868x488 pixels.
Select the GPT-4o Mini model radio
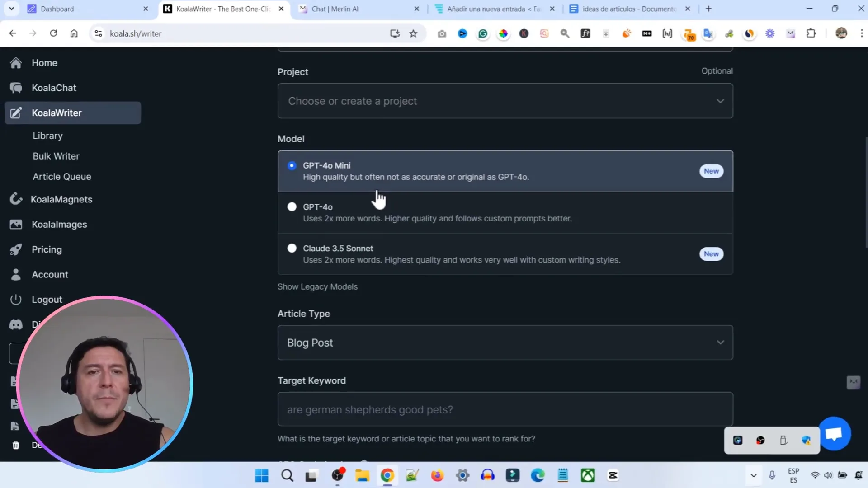(x=292, y=166)
